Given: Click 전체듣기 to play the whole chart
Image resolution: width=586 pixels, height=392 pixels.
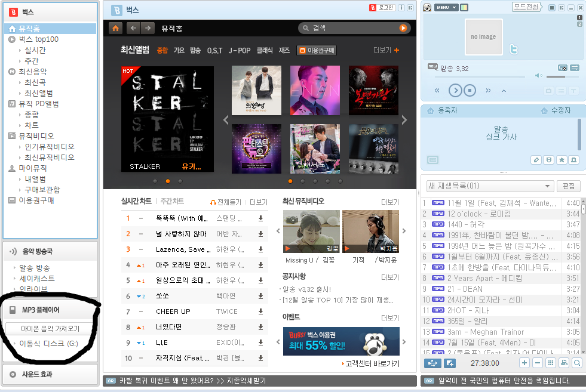Looking at the screenshot, I should tap(225, 202).
